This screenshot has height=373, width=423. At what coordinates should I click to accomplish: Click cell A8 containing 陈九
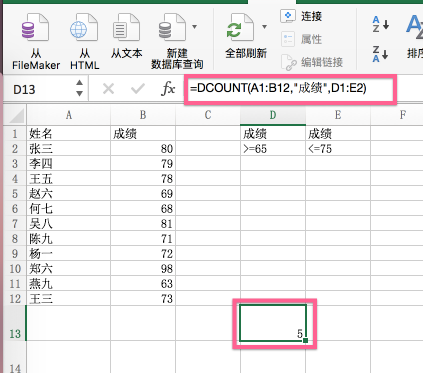click(x=68, y=238)
